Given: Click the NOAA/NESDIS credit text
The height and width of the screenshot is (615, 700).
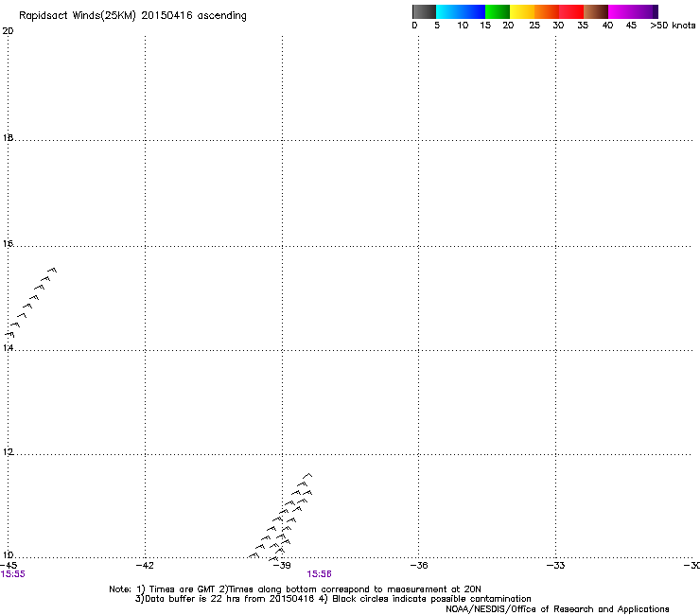Looking at the screenshot, I should tap(557, 609).
